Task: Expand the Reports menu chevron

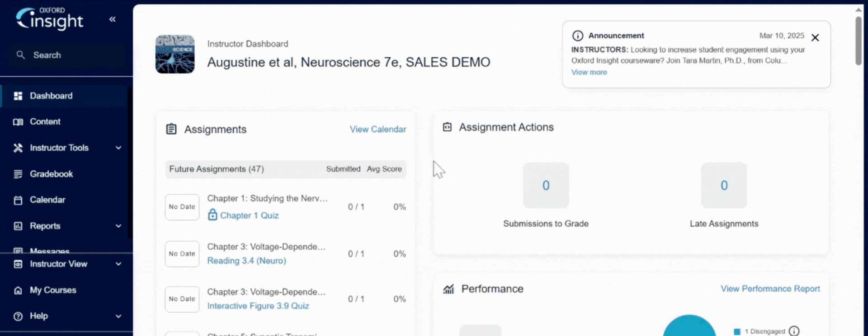Action: click(x=118, y=226)
